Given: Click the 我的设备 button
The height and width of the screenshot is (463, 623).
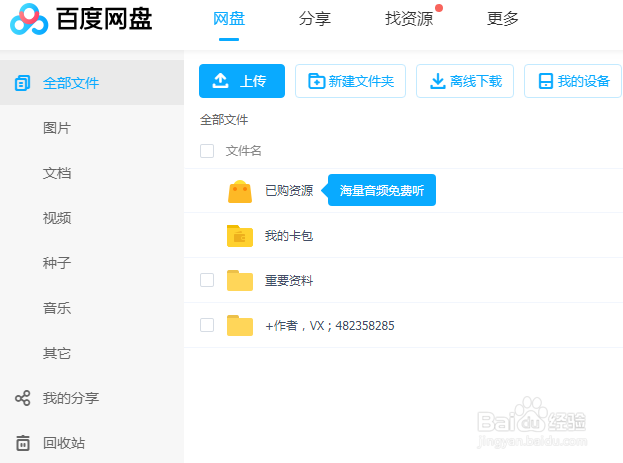Looking at the screenshot, I should coord(573,81).
